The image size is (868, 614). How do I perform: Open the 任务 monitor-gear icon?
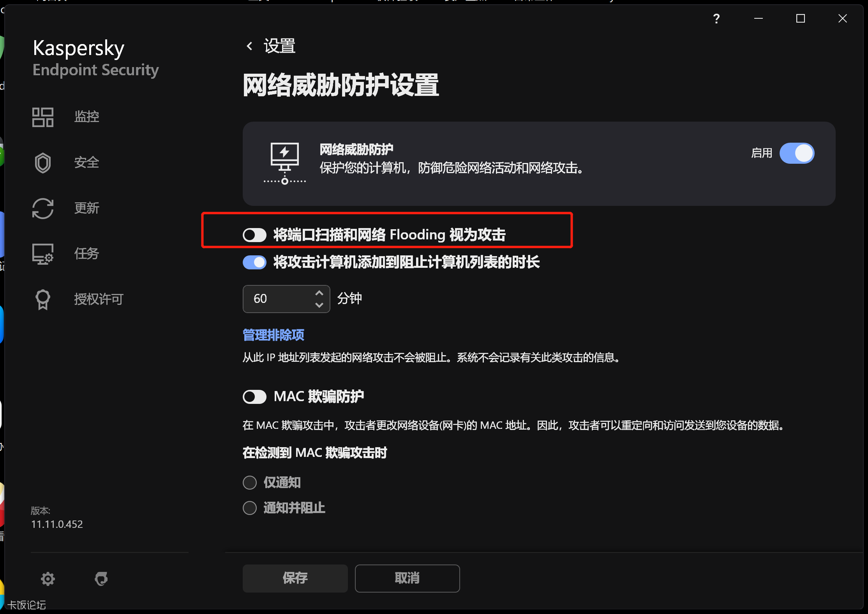[x=43, y=254]
